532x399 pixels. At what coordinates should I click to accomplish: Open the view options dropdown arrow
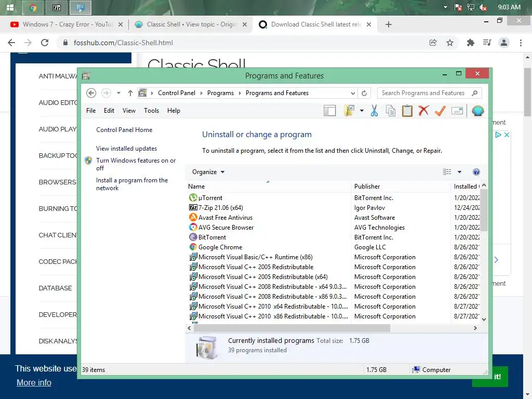point(459,172)
